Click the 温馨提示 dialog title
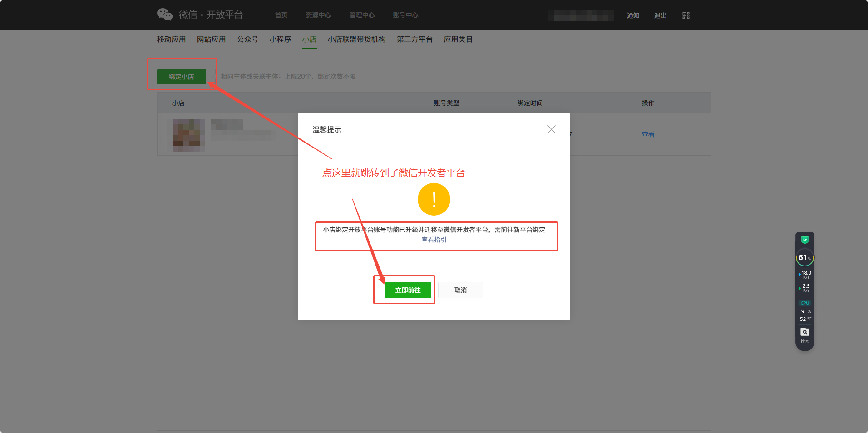The image size is (868, 433). click(327, 129)
